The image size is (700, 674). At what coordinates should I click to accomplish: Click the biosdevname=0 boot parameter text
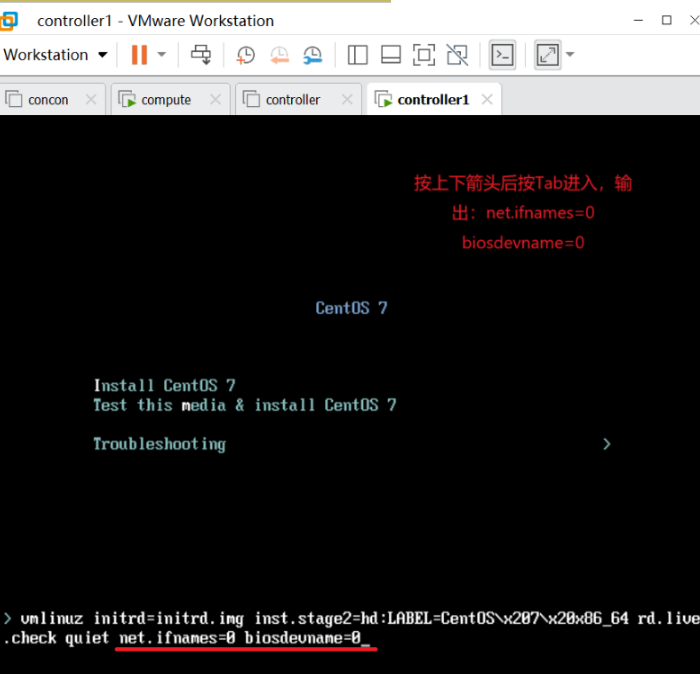click(302, 637)
